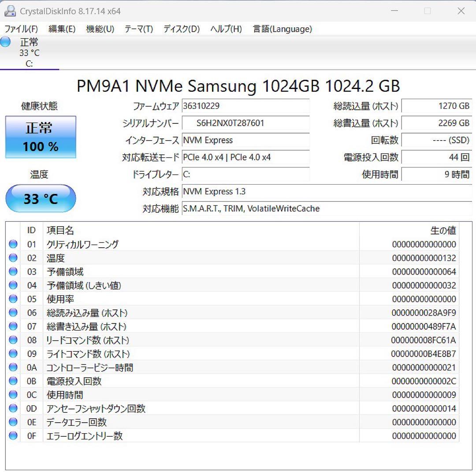The height and width of the screenshot is (472, 476).
Task: Click the status LED beside 温度 attribute row
Action: click(13, 258)
